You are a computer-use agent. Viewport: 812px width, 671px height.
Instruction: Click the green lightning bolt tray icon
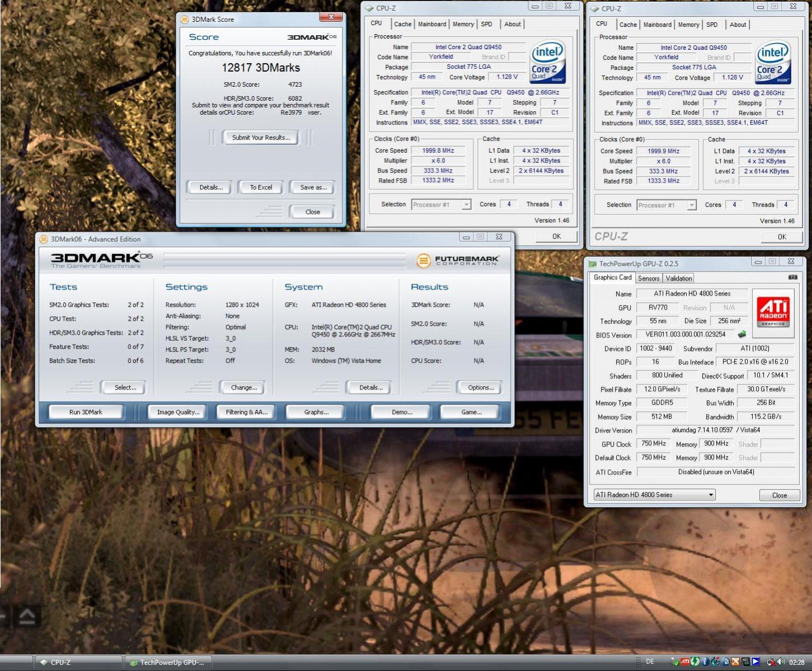point(695,661)
